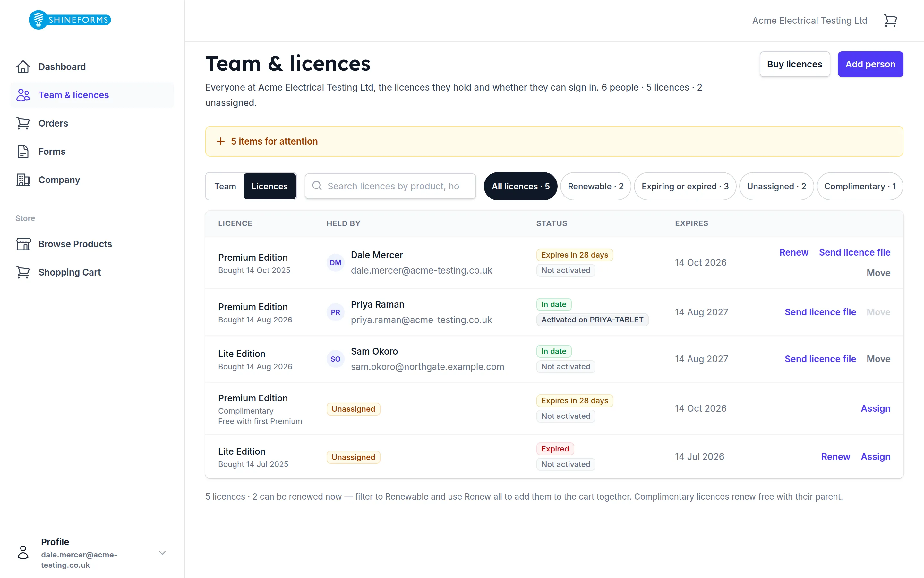Click the search magnifier icon
Image resolution: width=924 pixels, height=578 pixels.
(x=317, y=186)
